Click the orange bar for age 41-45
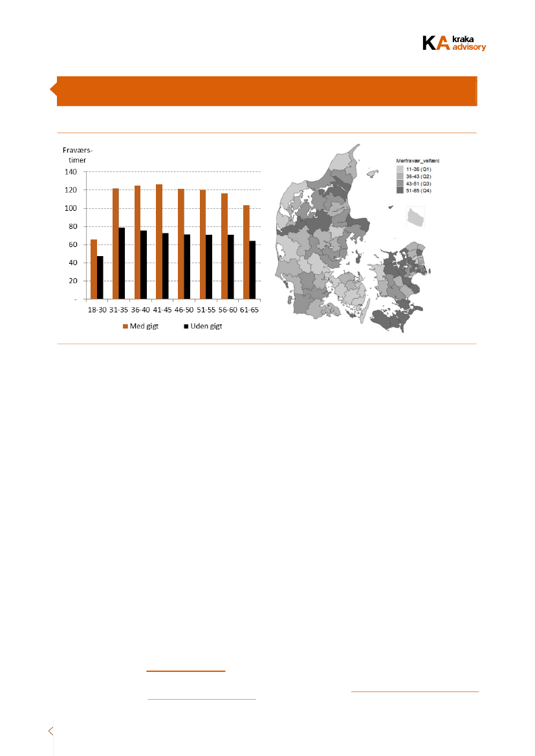 point(159,242)
